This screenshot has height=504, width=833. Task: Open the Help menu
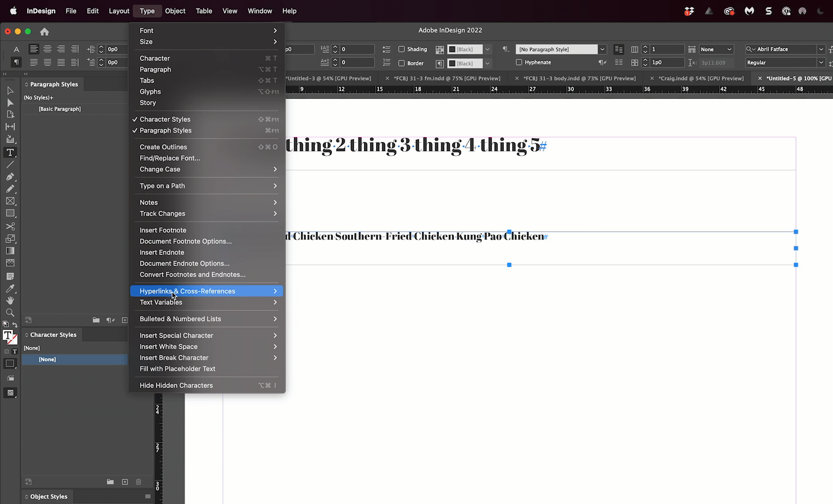click(x=289, y=11)
